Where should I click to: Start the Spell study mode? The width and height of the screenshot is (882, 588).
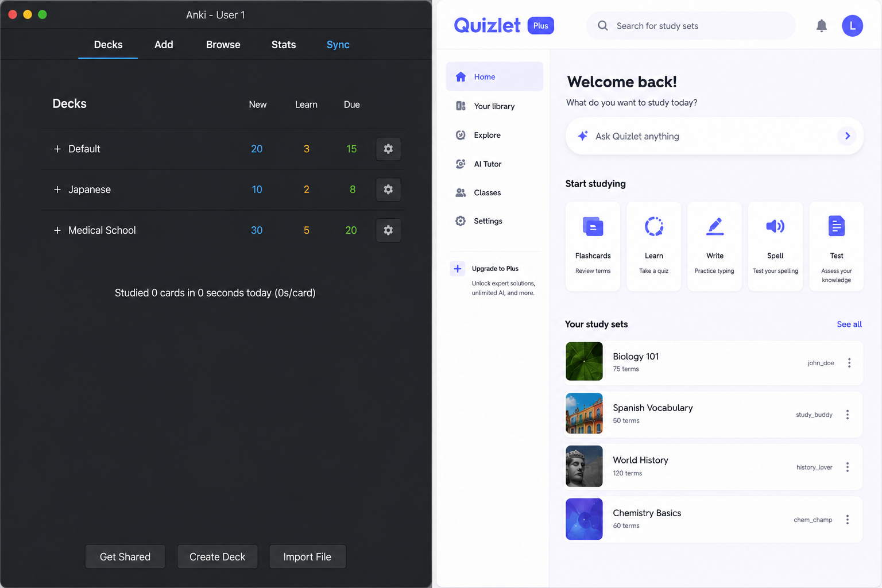[x=775, y=246]
